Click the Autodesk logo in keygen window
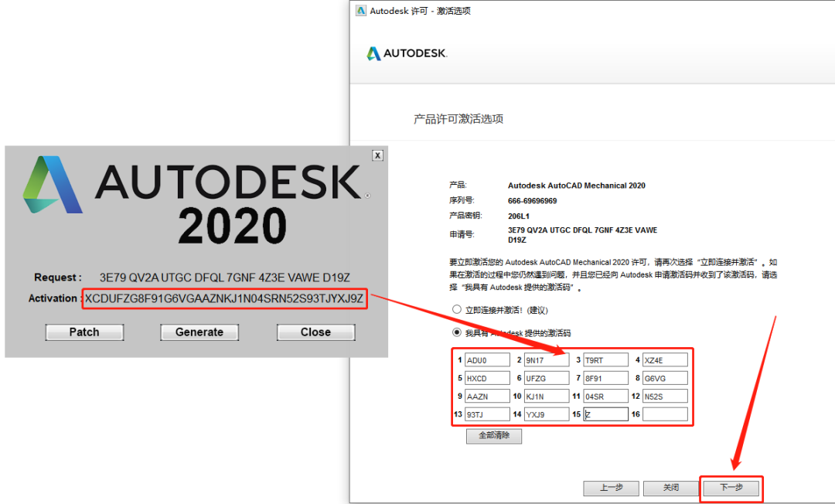The height and width of the screenshot is (504, 835). coord(196,184)
